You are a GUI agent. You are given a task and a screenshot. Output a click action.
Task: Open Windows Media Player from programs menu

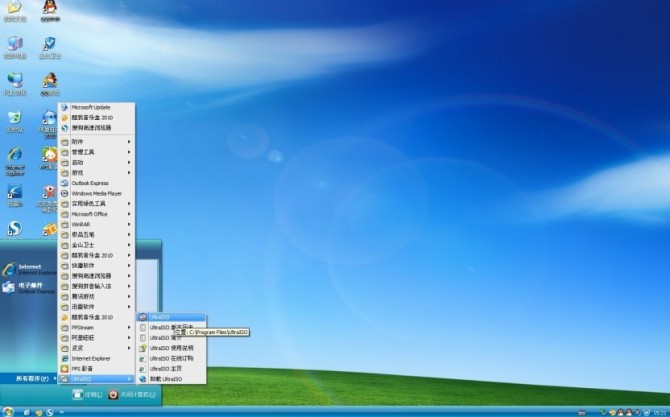pyautogui.click(x=95, y=193)
